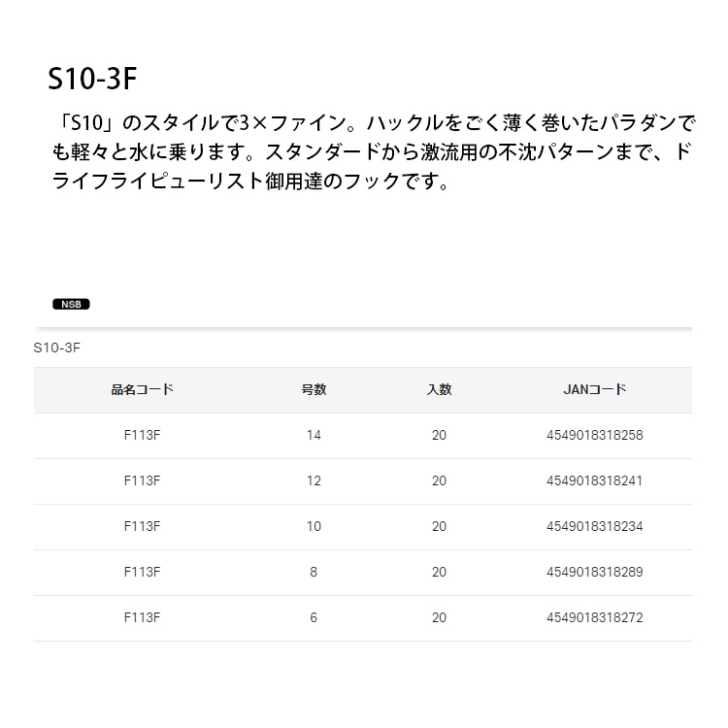Select JAN code 4549018318234

595,527
